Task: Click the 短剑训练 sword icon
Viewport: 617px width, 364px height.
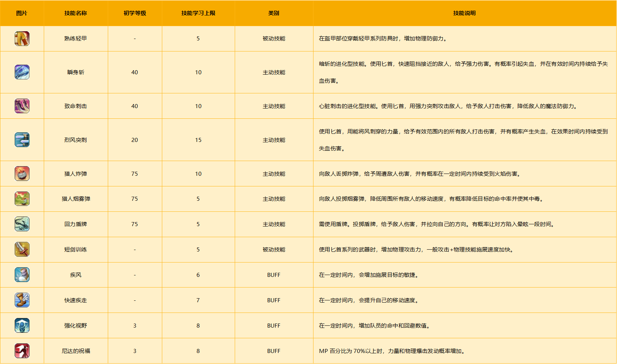Action: [x=22, y=249]
